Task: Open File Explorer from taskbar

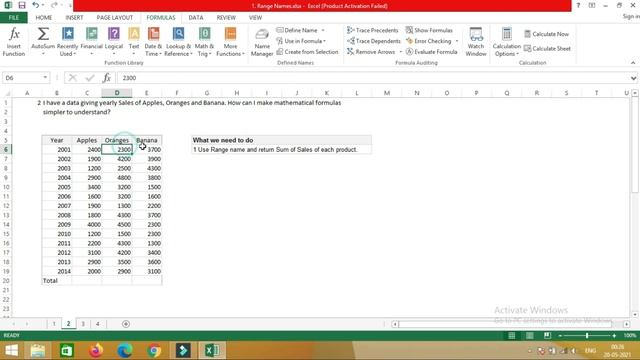Action: [x=38, y=351]
